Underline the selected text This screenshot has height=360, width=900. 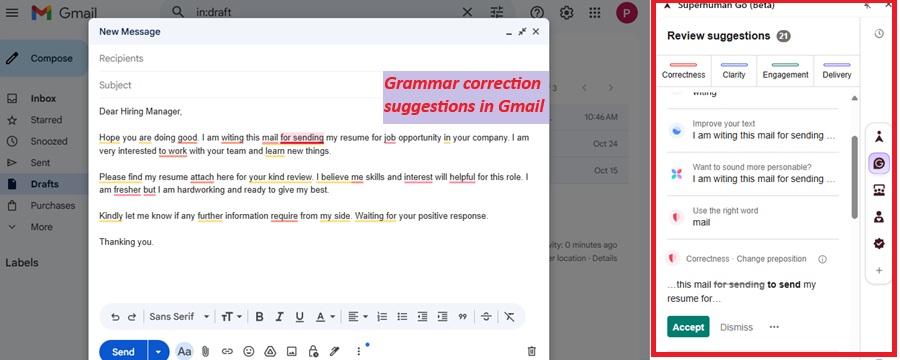pyautogui.click(x=299, y=317)
